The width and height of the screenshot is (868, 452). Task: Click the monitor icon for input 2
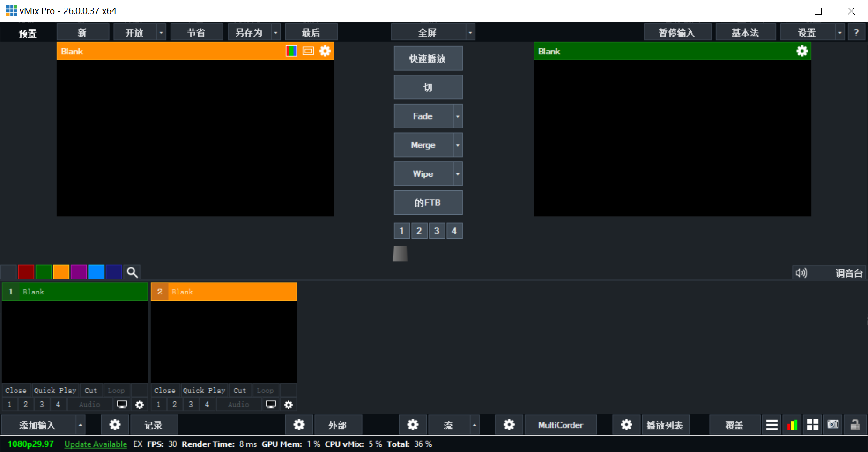271,405
